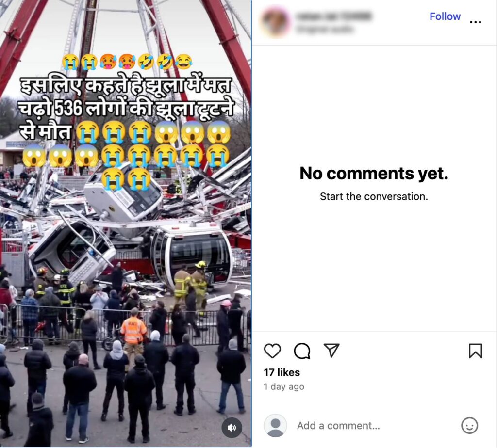Share the post using the paper plane icon

point(331,351)
